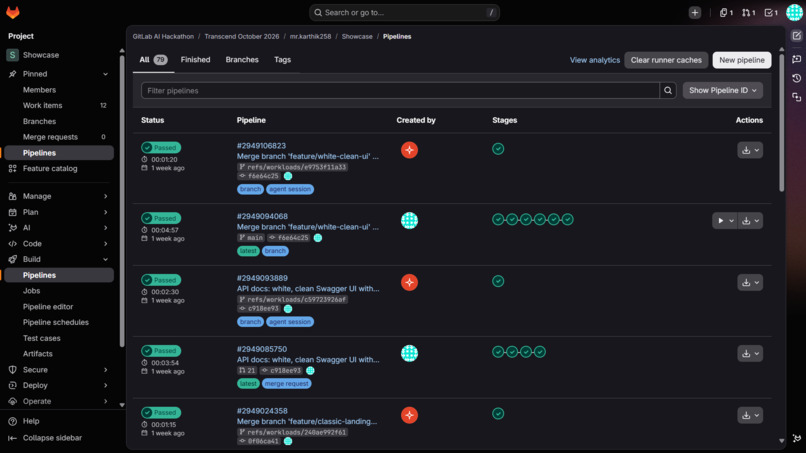Image resolution: width=806 pixels, height=453 pixels.
Task: Click Showcase breadcrumb link
Action: 357,37
